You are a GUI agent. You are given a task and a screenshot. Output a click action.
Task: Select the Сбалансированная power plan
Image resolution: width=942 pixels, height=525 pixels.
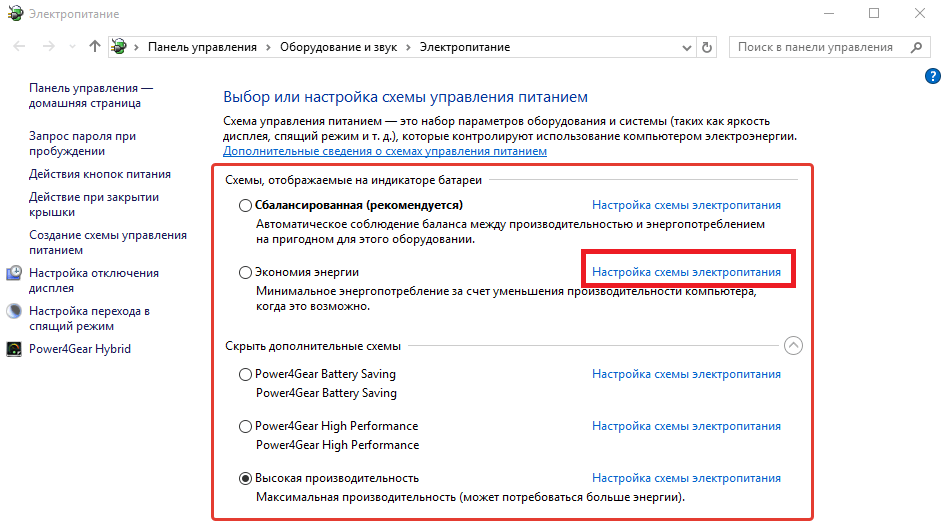246,206
